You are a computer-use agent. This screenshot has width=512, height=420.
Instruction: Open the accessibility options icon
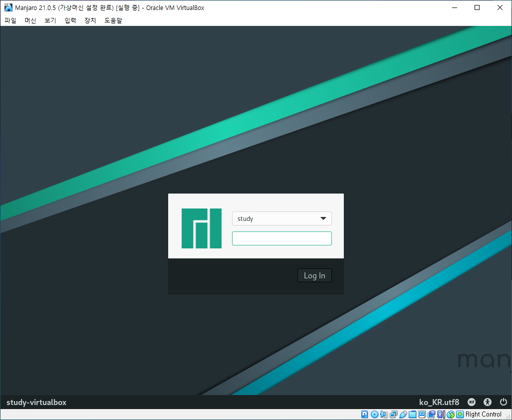(x=488, y=402)
